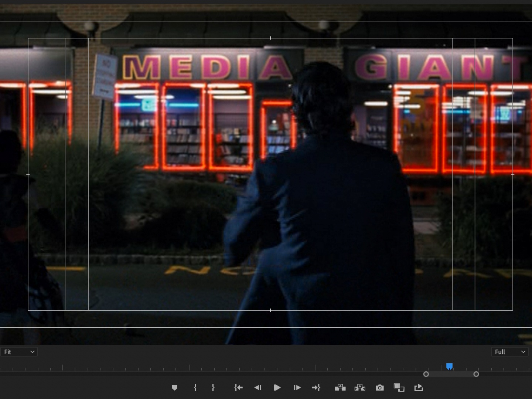Click the right zoom scrollbar handle
The width and height of the screenshot is (532, 399).
click(x=476, y=374)
